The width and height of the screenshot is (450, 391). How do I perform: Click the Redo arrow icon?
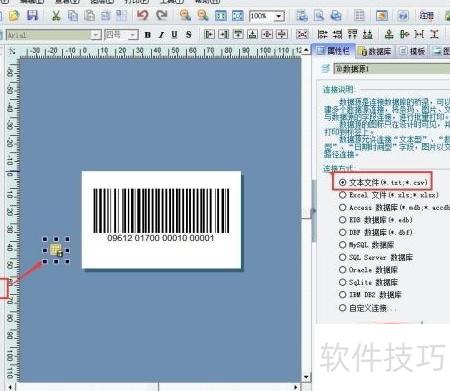pyautogui.click(x=162, y=15)
